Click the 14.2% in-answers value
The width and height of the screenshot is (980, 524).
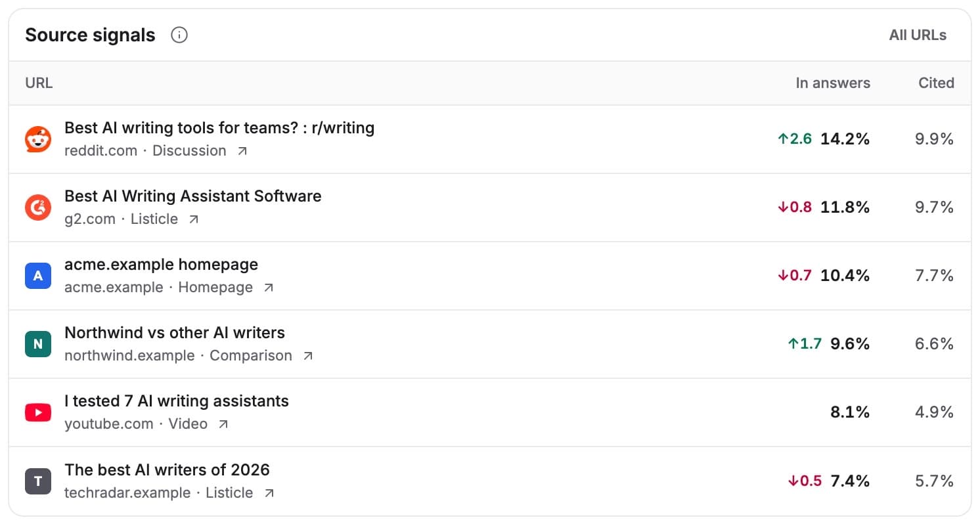pos(845,139)
